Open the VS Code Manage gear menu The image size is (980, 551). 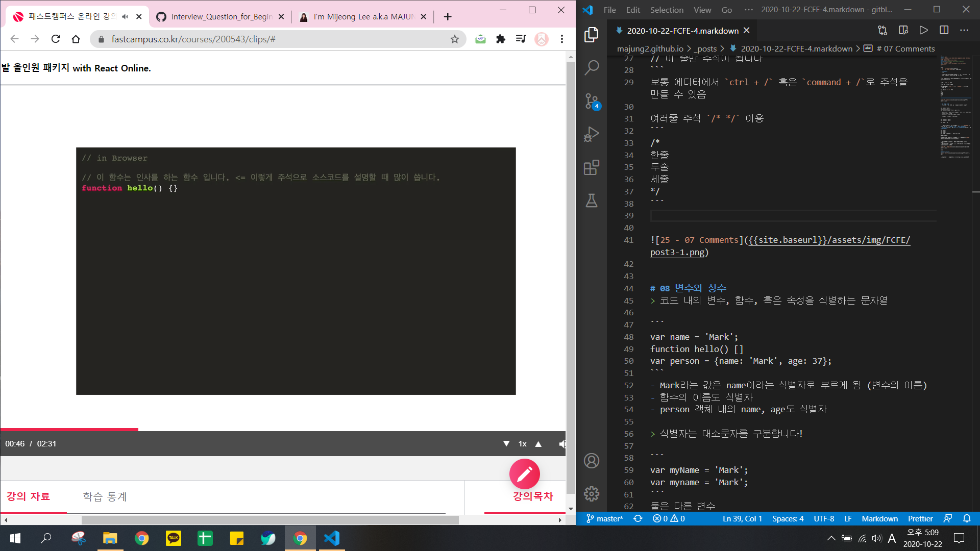[592, 494]
